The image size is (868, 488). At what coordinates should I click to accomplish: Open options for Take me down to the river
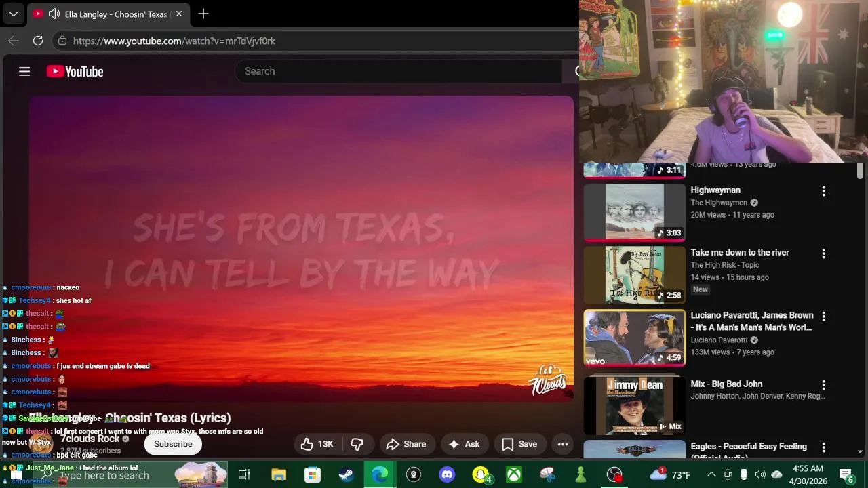click(x=823, y=253)
